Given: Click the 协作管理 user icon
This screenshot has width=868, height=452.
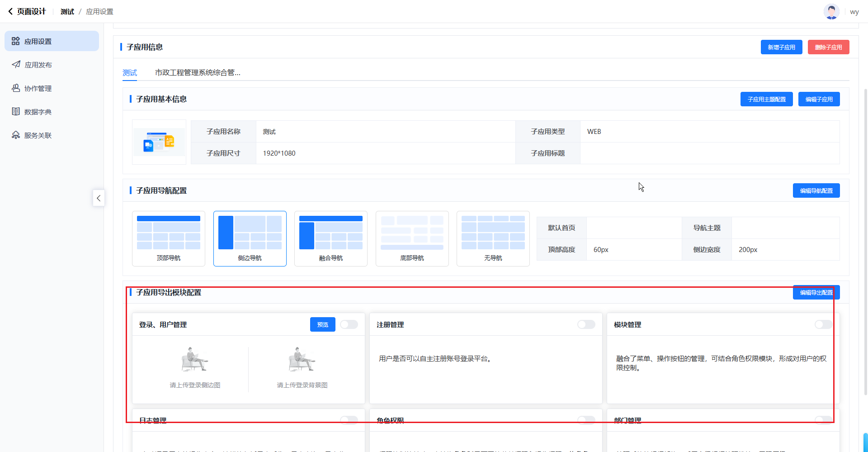Looking at the screenshot, I should [16, 88].
